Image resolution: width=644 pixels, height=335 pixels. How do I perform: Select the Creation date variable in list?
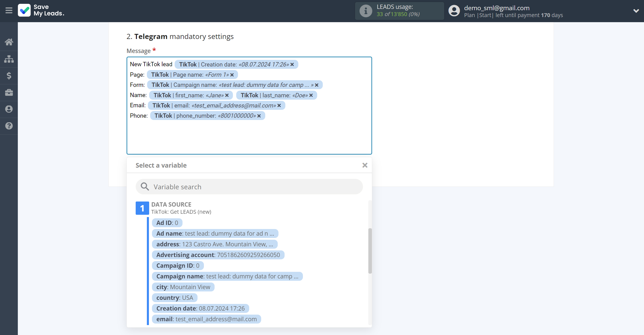pyautogui.click(x=200, y=308)
